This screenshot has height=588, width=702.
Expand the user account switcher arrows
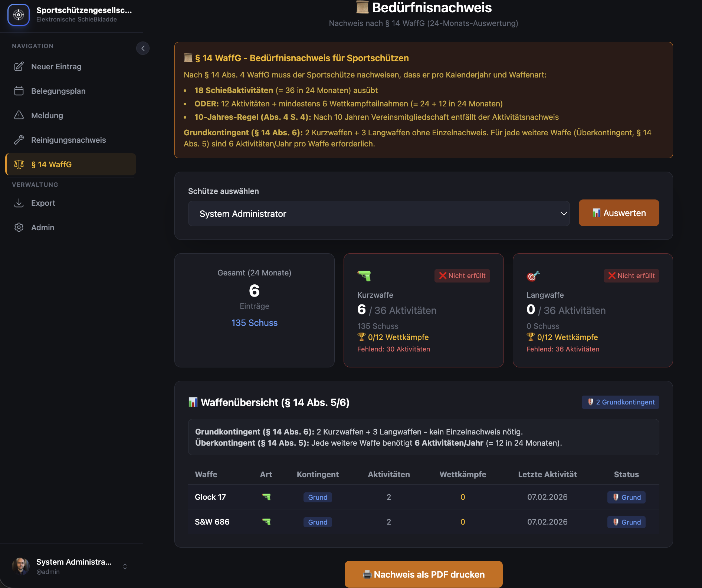[125, 566]
